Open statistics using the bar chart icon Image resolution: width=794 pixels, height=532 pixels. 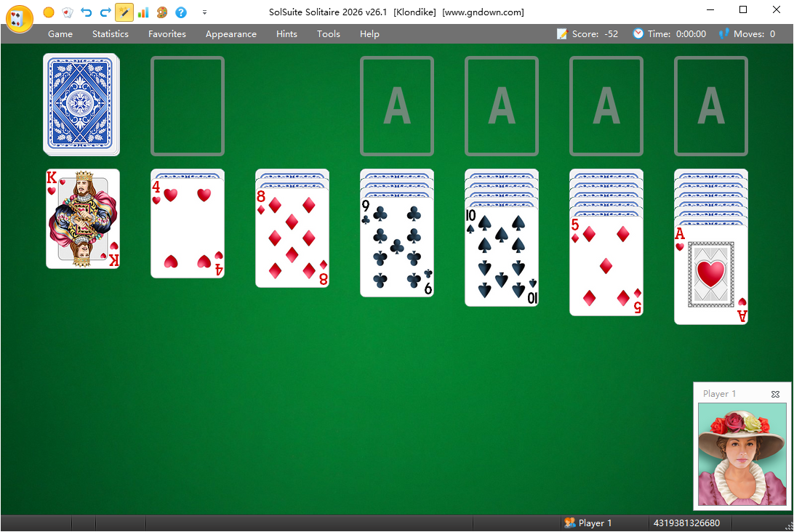(x=143, y=12)
